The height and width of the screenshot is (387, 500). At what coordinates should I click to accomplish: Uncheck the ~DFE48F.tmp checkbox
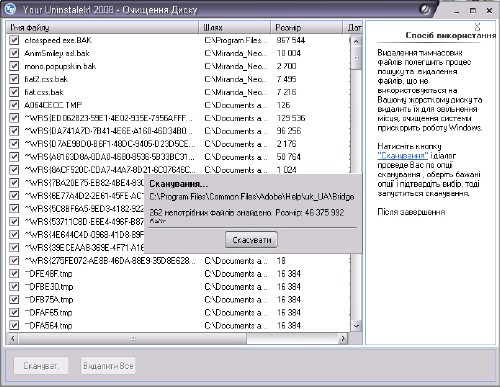tap(14, 274)
